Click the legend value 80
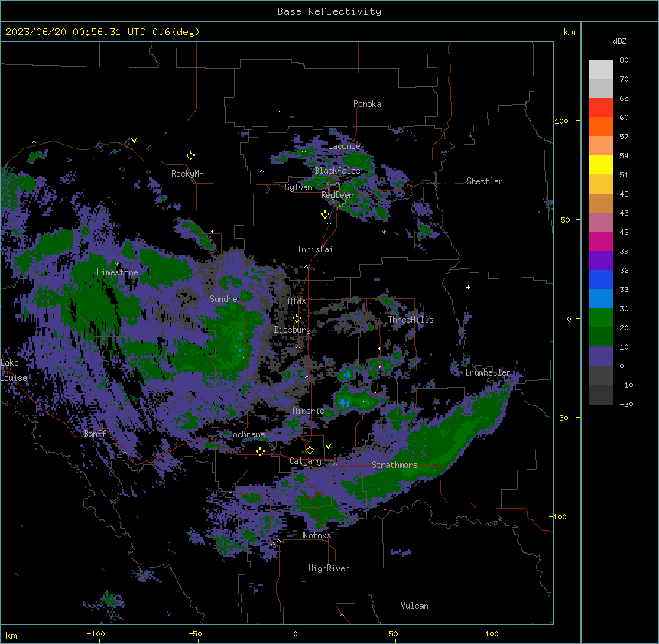659x644 pixels. (x=624, y=60)
